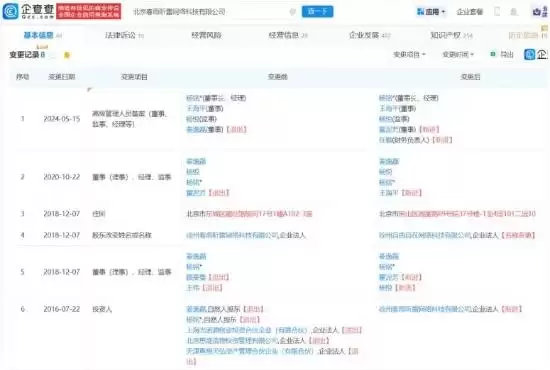Focus the company name search box

click(210, 12)
